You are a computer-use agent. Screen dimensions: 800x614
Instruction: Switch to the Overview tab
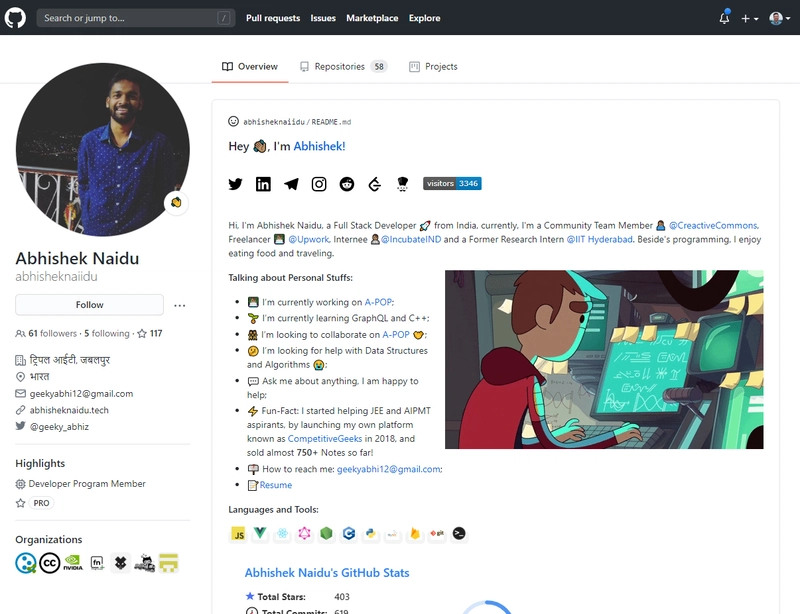pyautogui.click(x=250, y=67)
